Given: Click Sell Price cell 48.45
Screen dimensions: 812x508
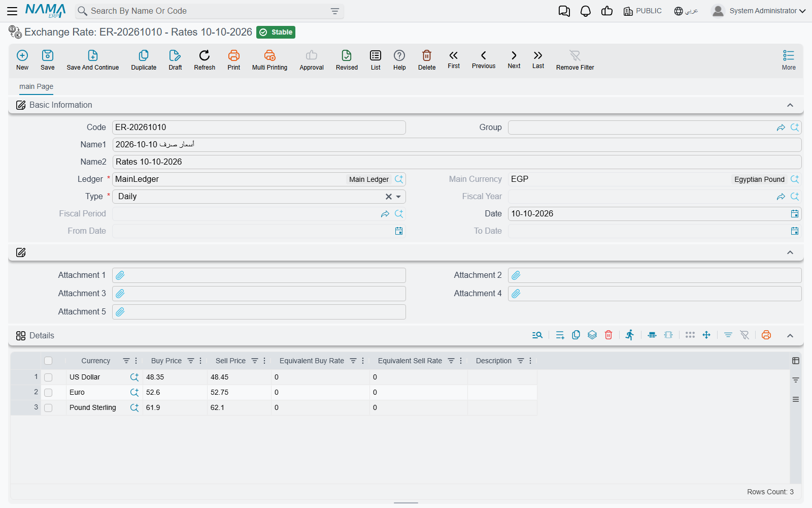Looking at the screenshot, I should click(239, 377).
